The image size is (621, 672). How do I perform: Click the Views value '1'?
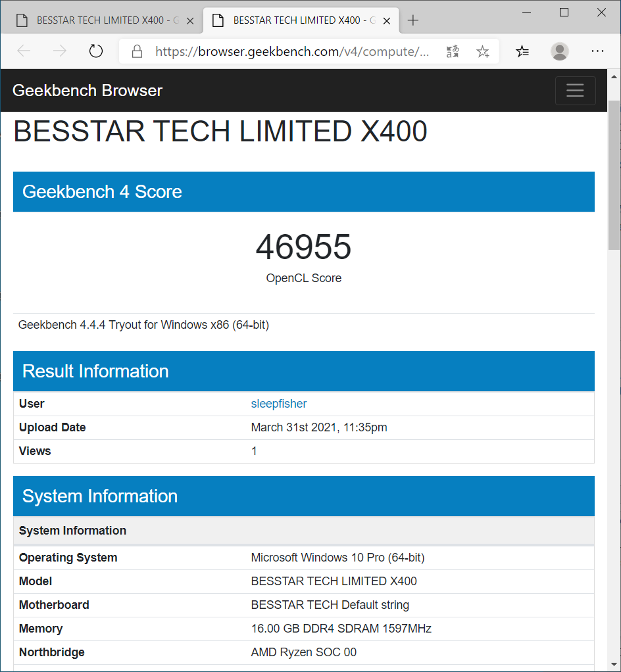(254, 451)
